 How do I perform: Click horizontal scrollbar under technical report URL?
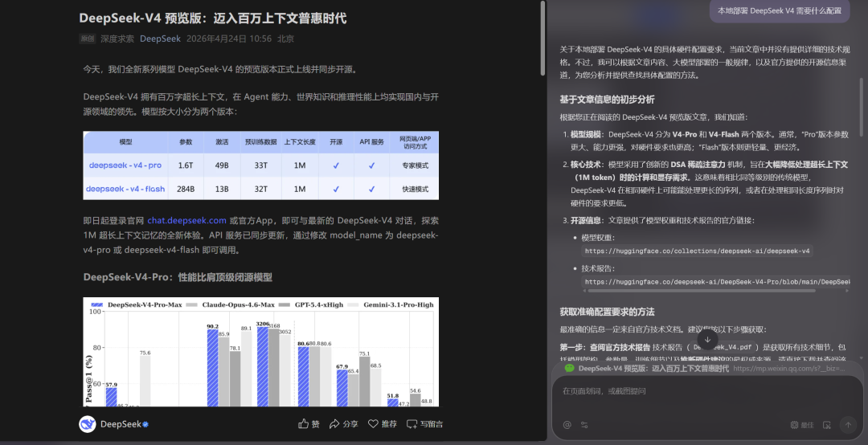click(x=702, y=291)
